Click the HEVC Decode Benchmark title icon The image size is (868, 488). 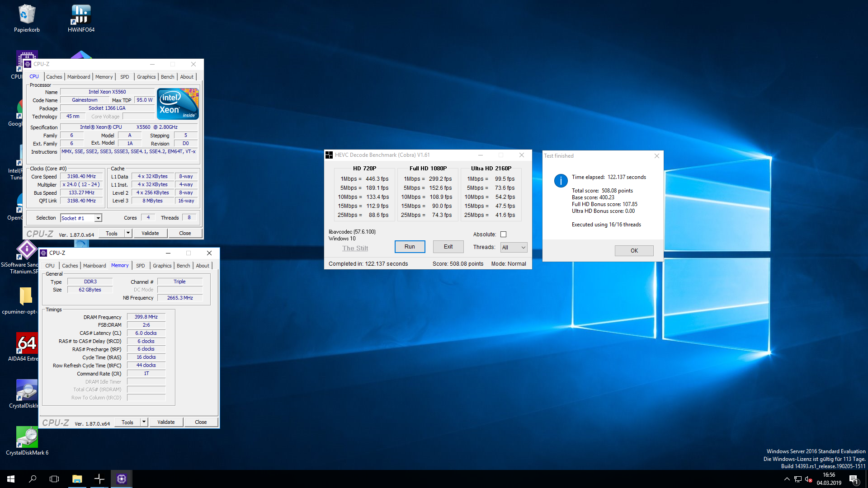(329, 155)
